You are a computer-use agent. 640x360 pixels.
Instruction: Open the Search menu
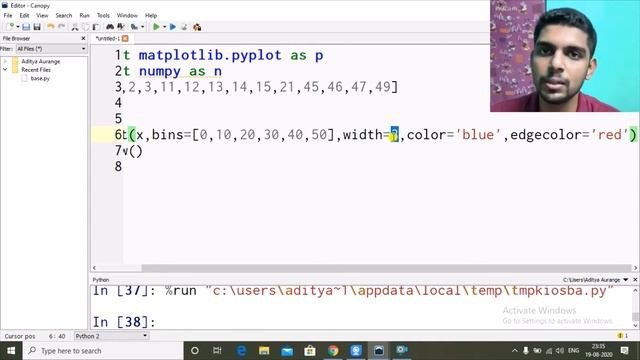64,16
